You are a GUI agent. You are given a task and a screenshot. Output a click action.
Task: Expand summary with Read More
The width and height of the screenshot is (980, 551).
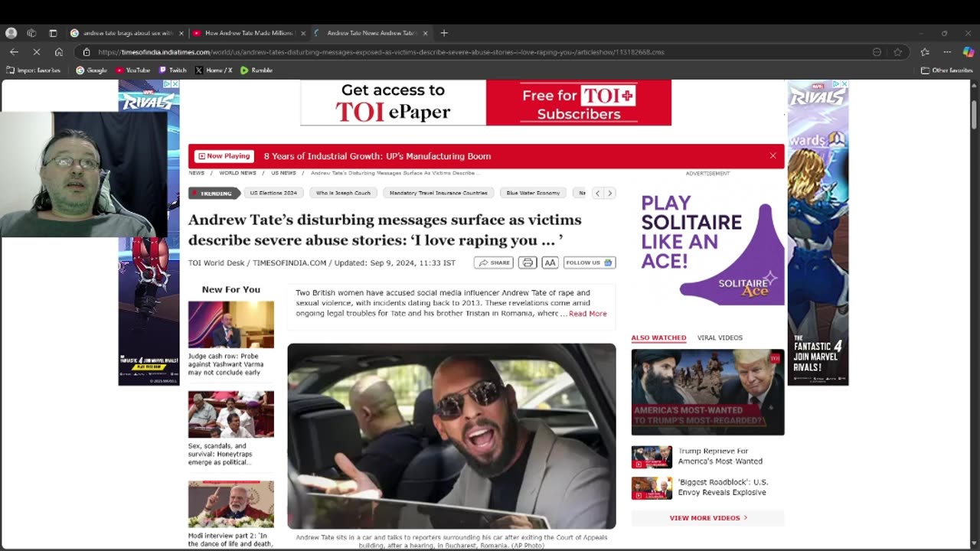click(588, 314)
